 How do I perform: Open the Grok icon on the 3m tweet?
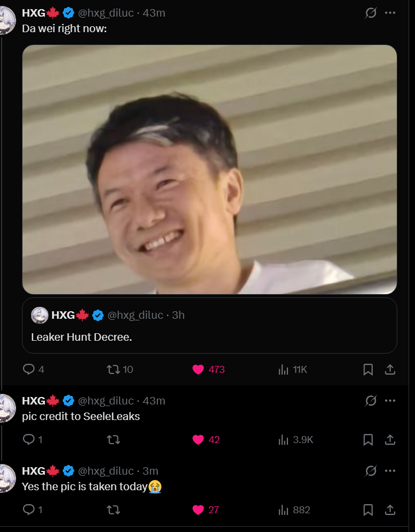[370, 471]
